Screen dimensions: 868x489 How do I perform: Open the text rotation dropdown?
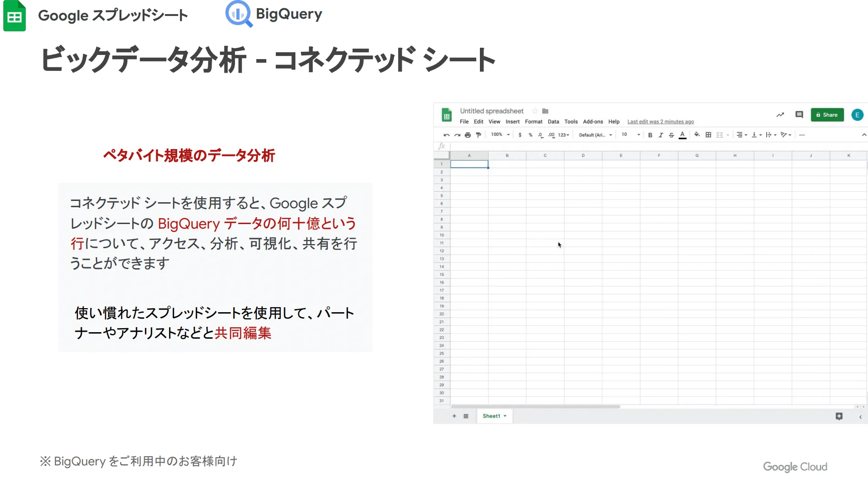786,135
